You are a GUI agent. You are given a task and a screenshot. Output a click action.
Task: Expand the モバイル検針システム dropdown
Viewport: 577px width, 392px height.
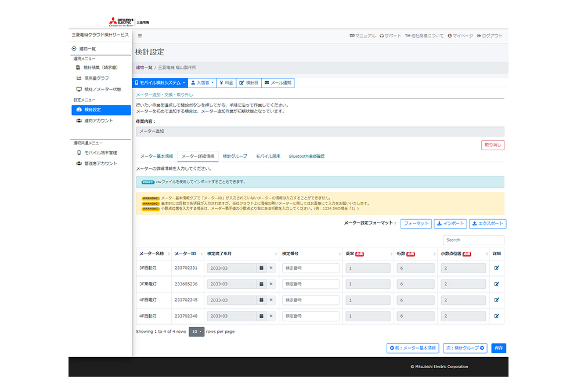coord(160,83)
